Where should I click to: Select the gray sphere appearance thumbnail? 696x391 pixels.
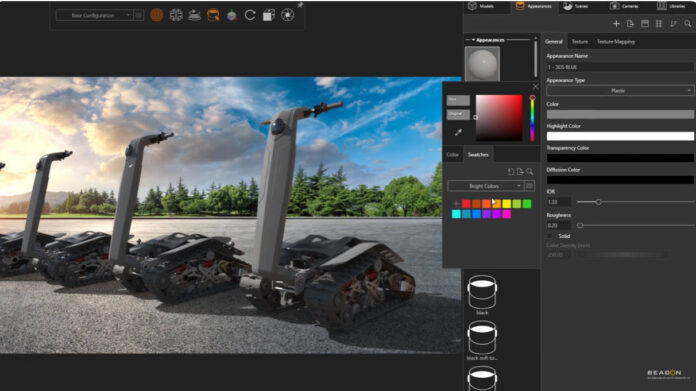482,64
